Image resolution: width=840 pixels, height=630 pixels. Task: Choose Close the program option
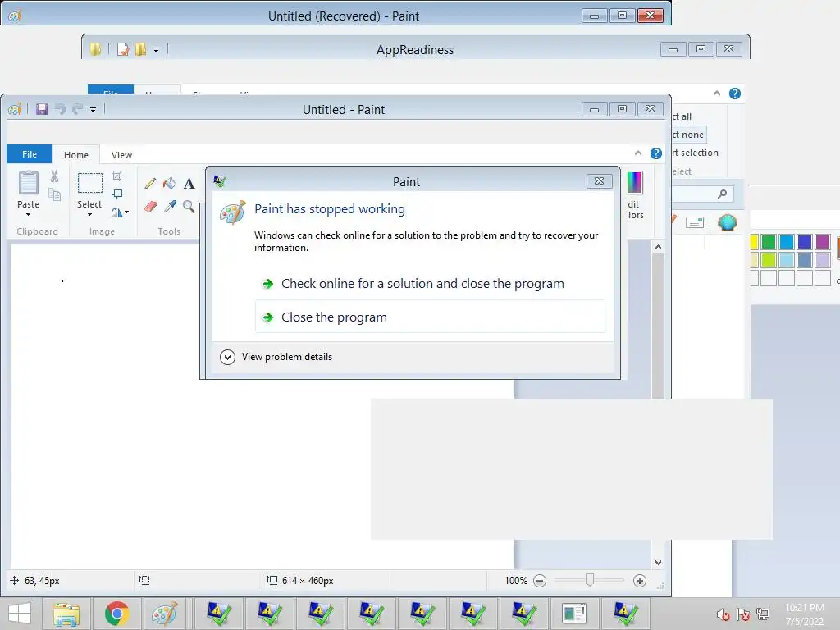430,317
